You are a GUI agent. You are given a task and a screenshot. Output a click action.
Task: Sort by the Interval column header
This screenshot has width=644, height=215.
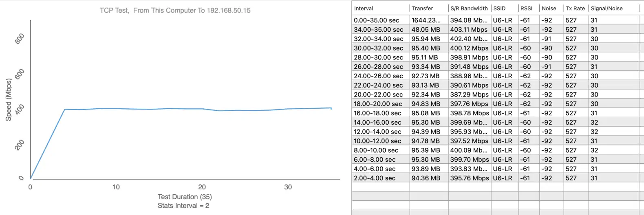(364, 8)
